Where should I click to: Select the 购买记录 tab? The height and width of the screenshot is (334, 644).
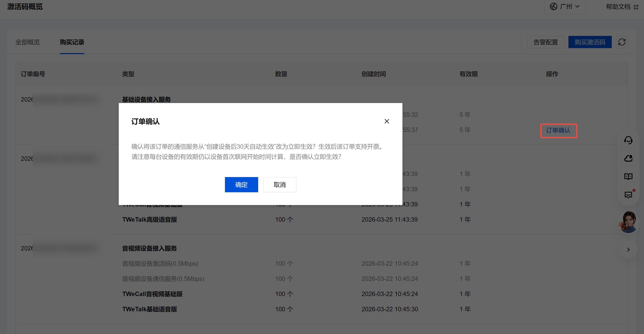(x=72, y=42)
